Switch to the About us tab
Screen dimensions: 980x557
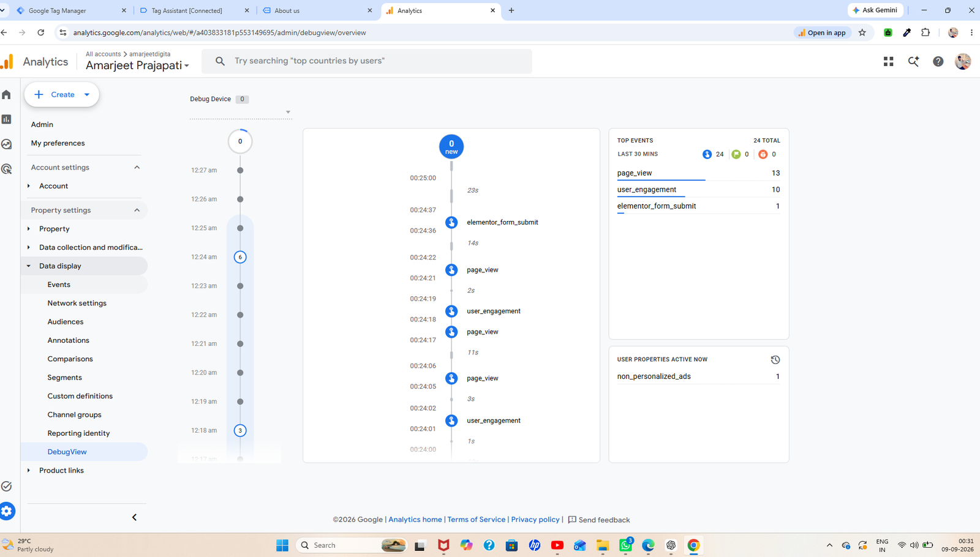point(317,10)
